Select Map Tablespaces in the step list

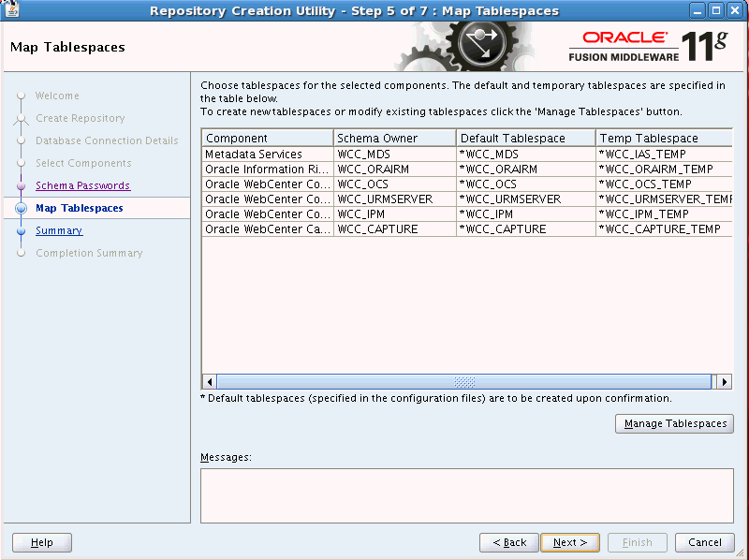(80, 208)
